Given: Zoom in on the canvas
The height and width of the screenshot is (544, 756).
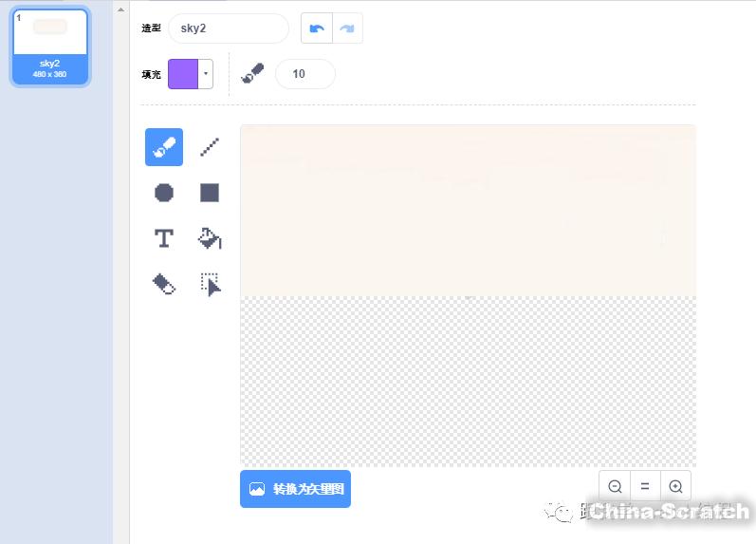Looking at the screenshot, I should (675, 486).
